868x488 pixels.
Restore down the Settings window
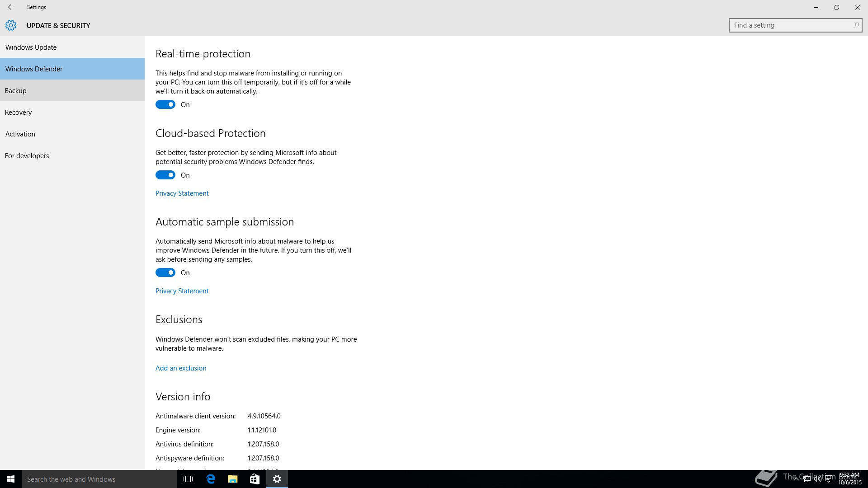point(837,7)
